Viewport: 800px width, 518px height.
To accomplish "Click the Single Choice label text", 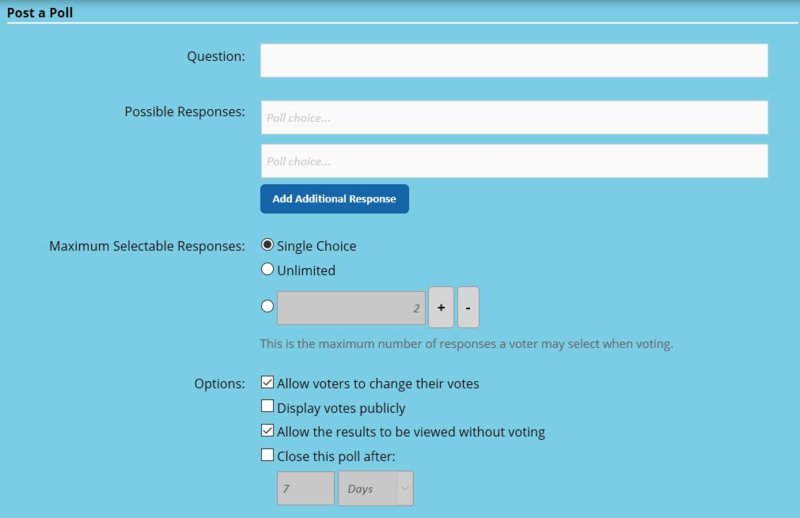I will tap(316, 246).
